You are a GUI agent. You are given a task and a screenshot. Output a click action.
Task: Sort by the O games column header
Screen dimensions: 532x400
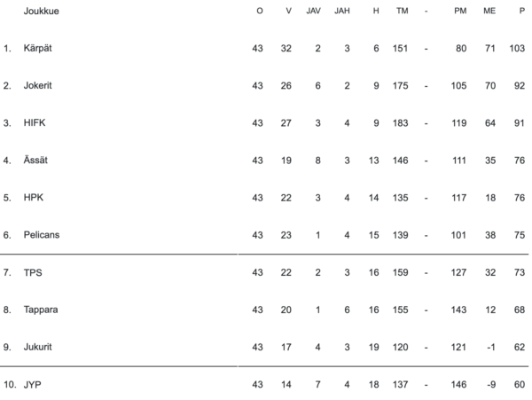pyautogui.click(x=259, y=11)
